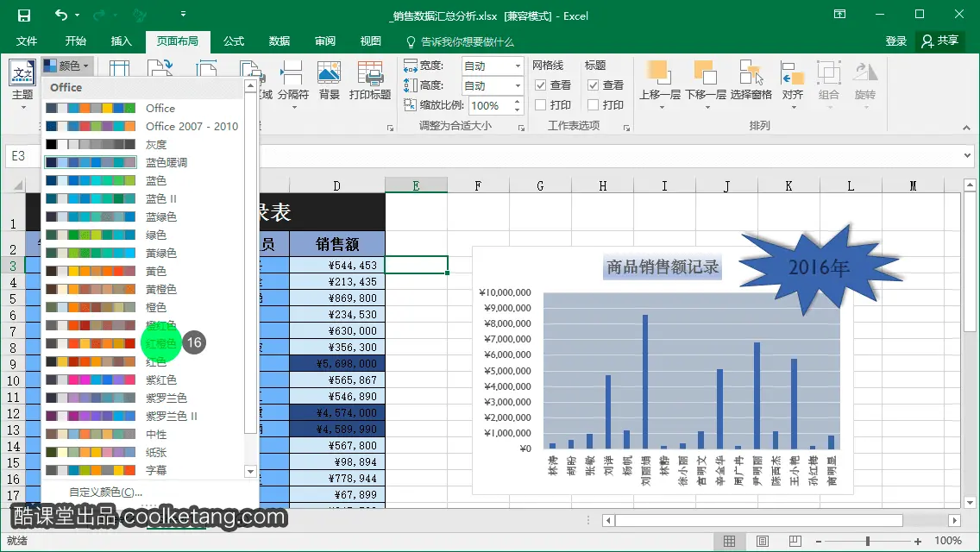Open page setup dialog launcher in 调整为合适大小

521,129
